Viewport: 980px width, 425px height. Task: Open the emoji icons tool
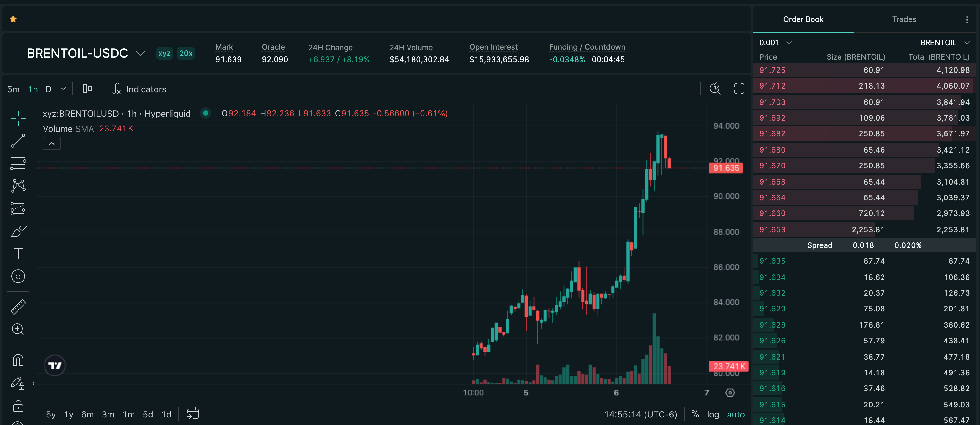click(18, 277)
